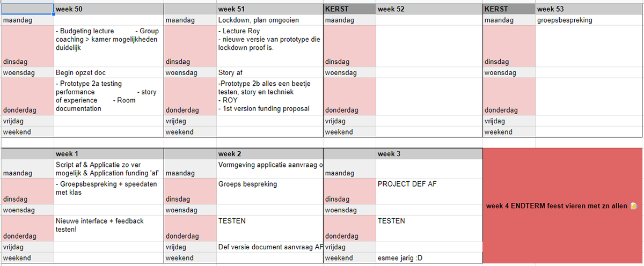644x266 pixels.
Task: Click the KERST cell beside week 52
Action: [x=349, y=9]
